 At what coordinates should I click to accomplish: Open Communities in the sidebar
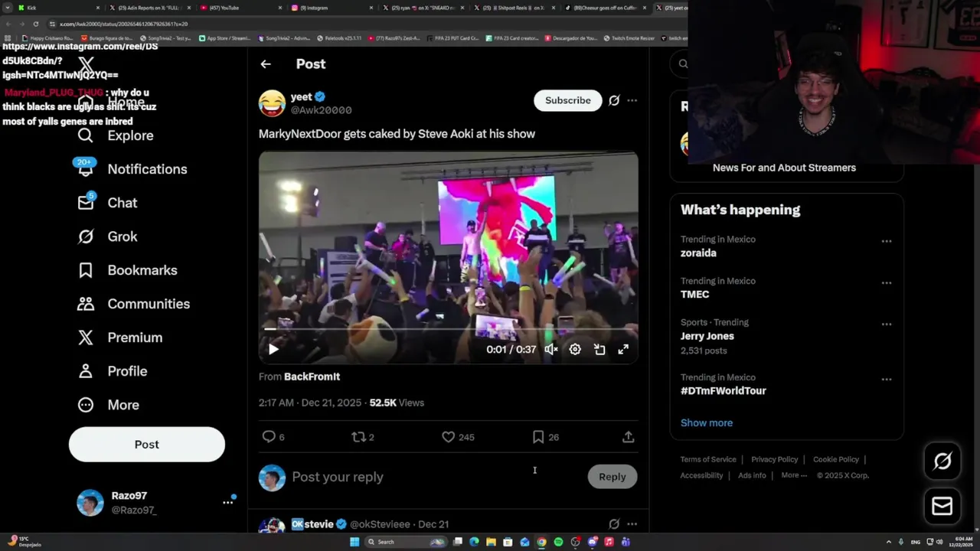tap(133, 304)
